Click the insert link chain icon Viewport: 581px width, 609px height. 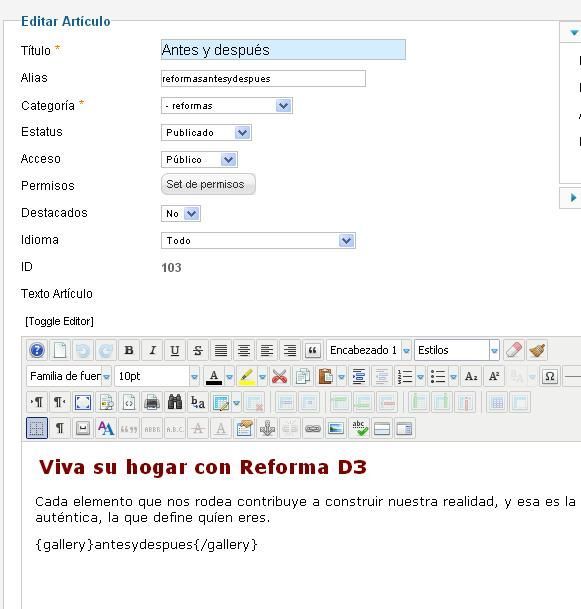click(x=313, y=428)
